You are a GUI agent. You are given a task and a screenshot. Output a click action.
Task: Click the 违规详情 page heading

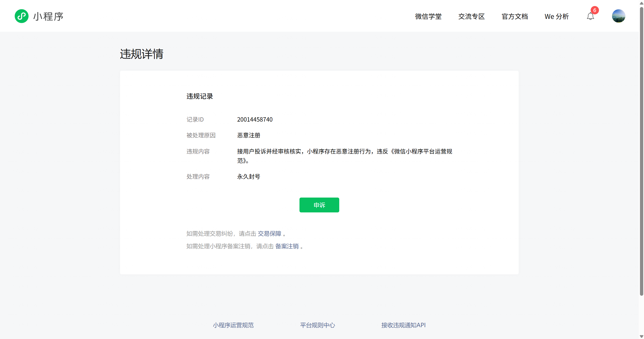141,54
